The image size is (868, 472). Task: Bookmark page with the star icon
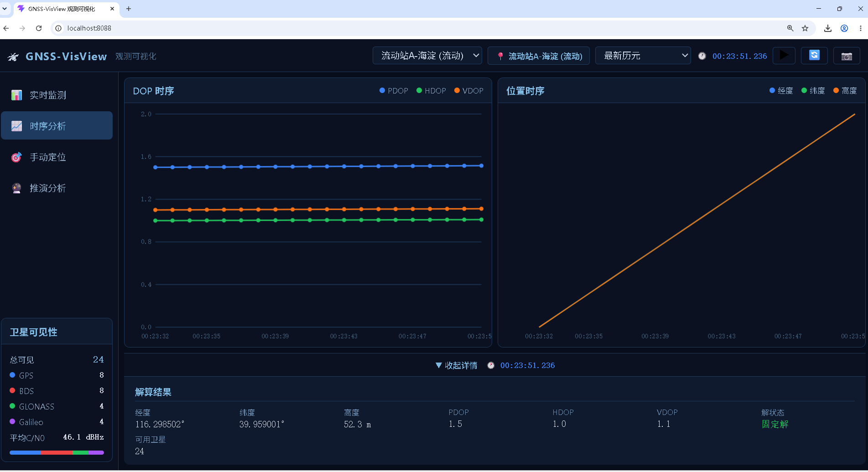[x=805, y=28]
